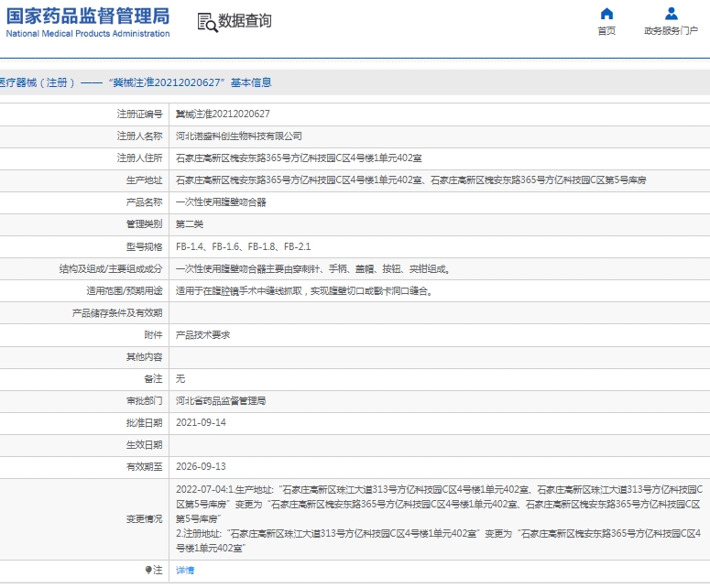Viewport: 710px width, 588px height.
Task: Click the 变更情况 change record text
Action: pos(439,518)
